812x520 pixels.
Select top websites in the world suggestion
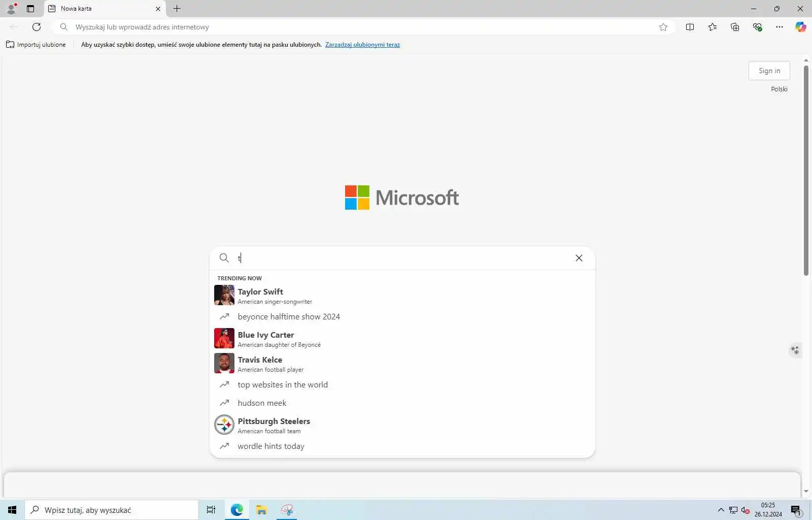pos(402,385)
